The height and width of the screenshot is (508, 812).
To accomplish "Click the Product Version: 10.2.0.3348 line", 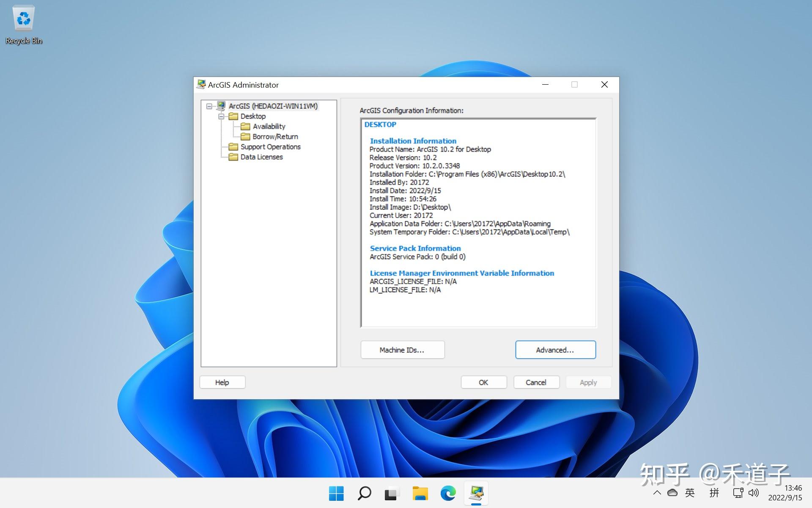I will [414, 166].
